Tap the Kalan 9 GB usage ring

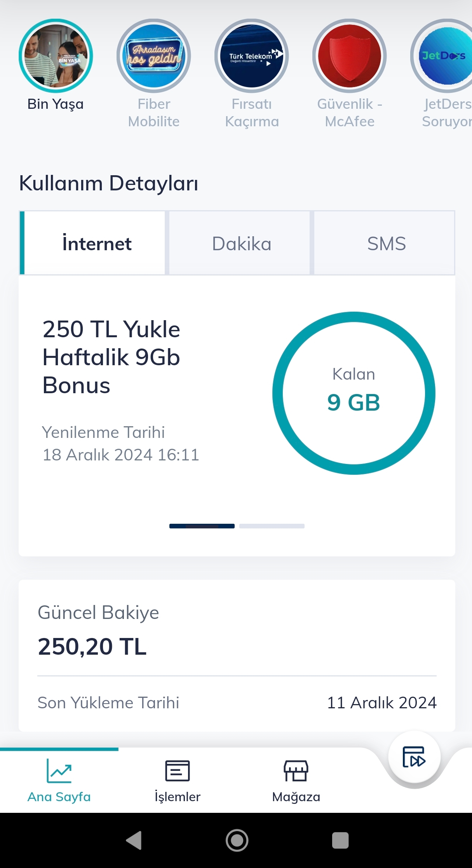[354, 393]
